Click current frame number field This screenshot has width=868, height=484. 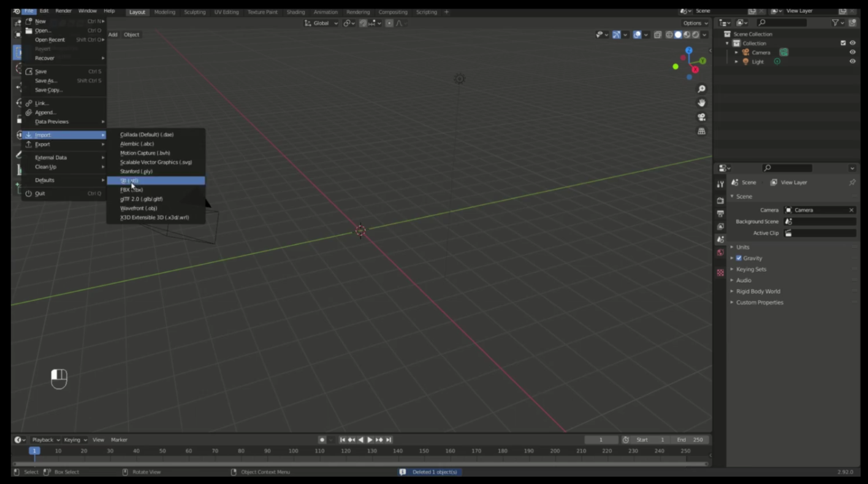[601, 440]
